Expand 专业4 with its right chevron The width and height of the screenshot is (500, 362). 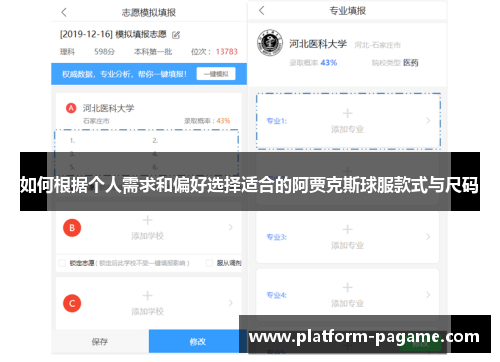point(428,295)
